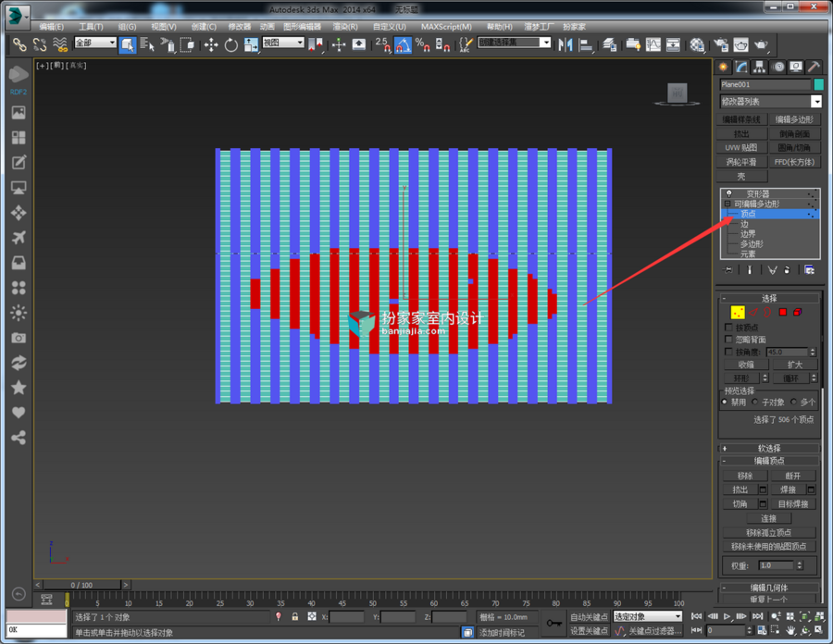The height and width of the screenshot is (644, 833).
Task: Choose the Select and Rotate tool
Action: click(231, 45)
